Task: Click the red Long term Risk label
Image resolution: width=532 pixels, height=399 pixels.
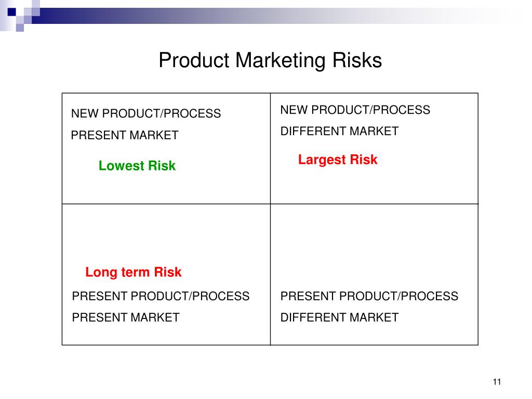Action: (x=134, y=272)
